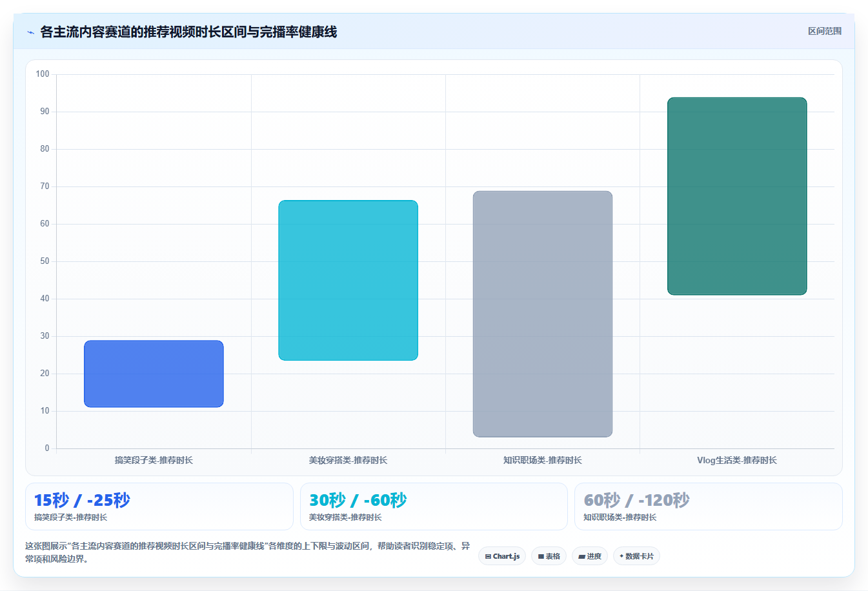Click the 搞笑段子类-推荐时长 x-axis label
868x591 pixels.
pyautogui.click(x=154, y=460)
